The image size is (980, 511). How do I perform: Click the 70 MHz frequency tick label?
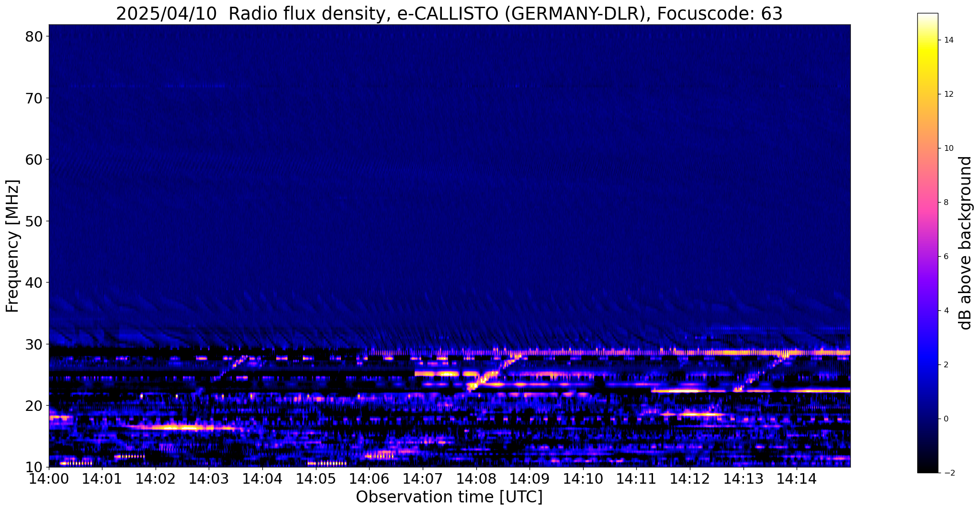pos(34,98)
